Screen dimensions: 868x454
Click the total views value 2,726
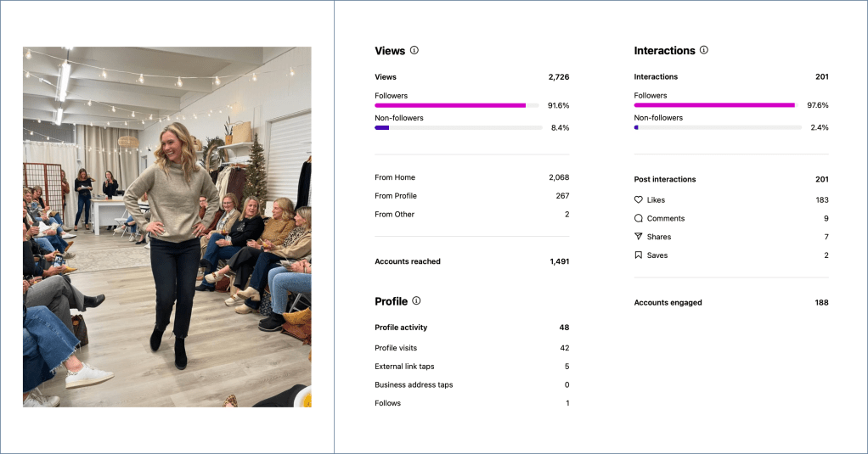click(559, 77)
